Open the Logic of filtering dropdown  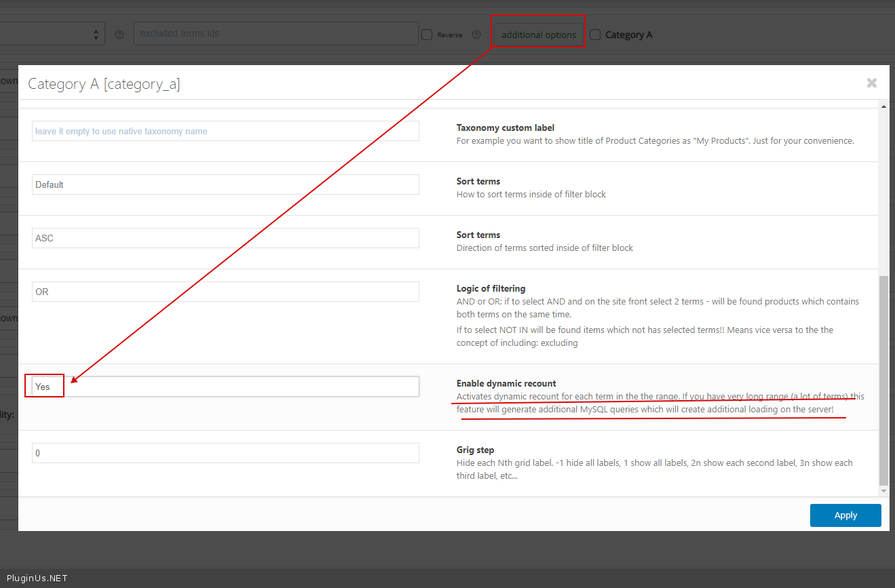tap(225, 292)
